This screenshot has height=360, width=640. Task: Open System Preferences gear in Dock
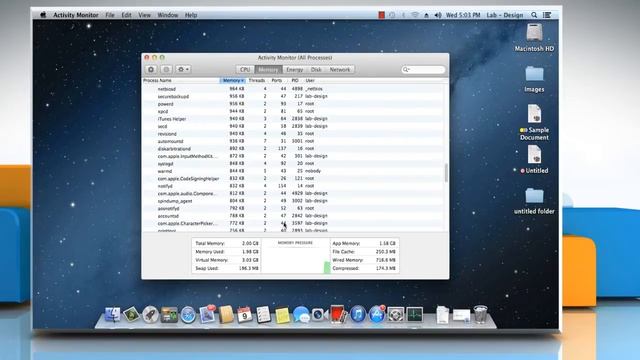(396, 315)
